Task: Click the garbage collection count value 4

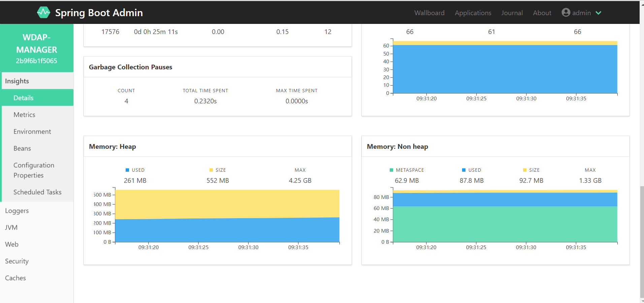Action: tap(126, 101)
